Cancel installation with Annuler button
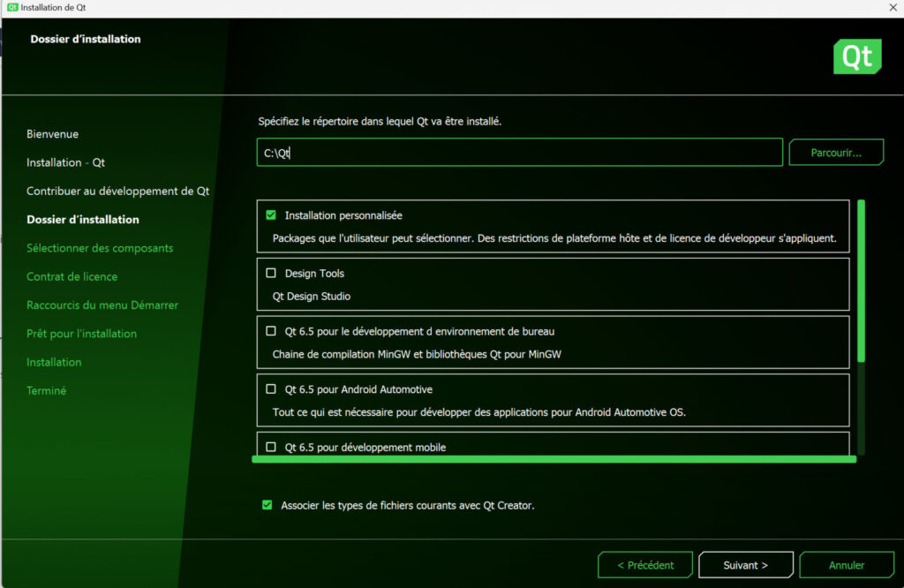904x588 pixels. [847, 565]
